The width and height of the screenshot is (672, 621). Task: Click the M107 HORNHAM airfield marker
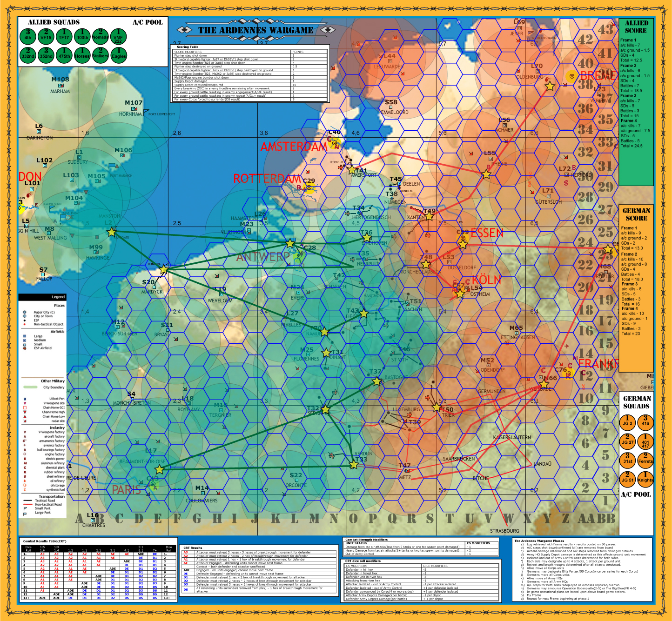134,109
